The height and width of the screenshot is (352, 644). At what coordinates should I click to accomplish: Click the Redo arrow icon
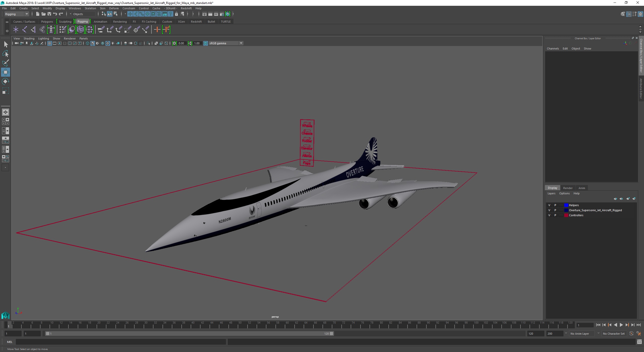(x=61, y=14)
